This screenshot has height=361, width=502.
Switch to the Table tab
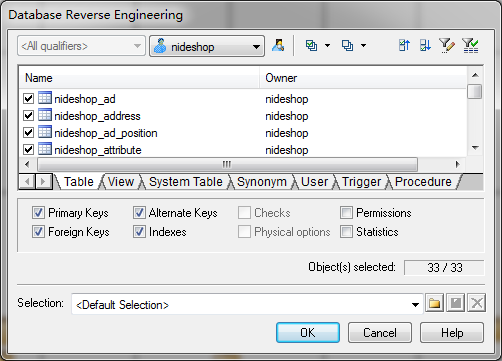(79, 182)
